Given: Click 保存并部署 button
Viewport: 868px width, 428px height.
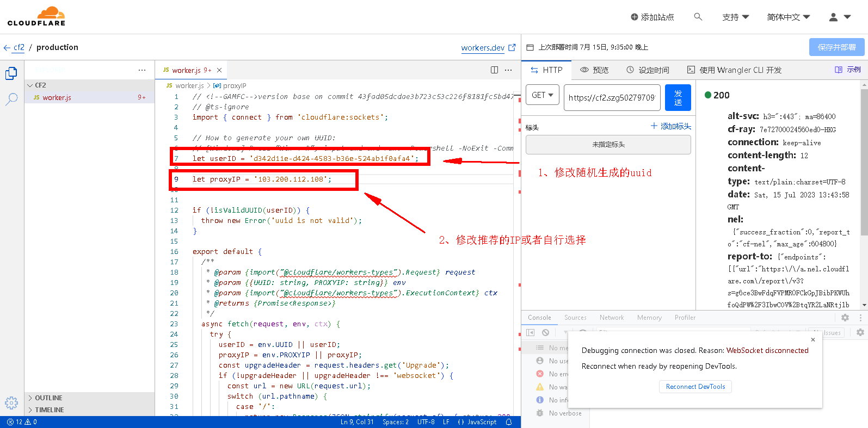Looking at the screenshot, I should [x=836, y=47].
